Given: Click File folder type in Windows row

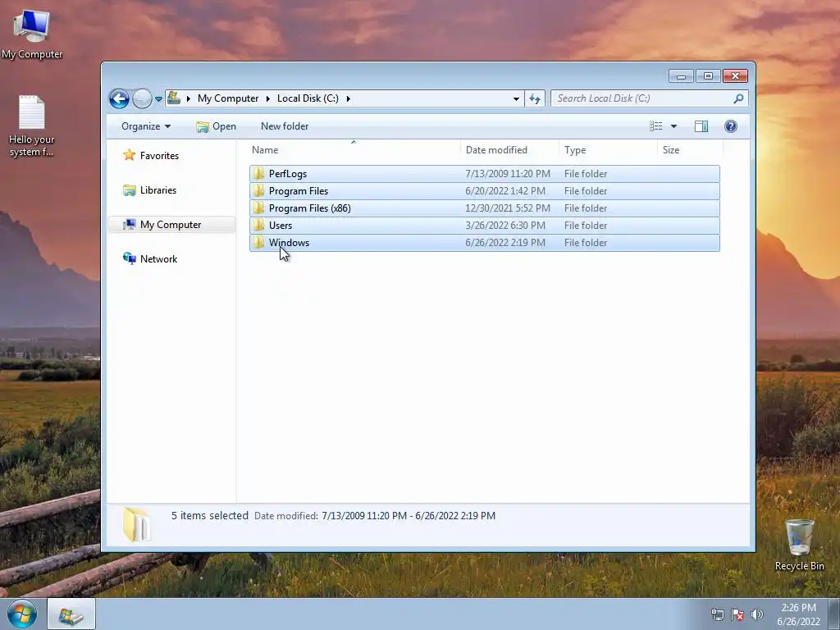Looking at the screenshot, I should 586,243.
